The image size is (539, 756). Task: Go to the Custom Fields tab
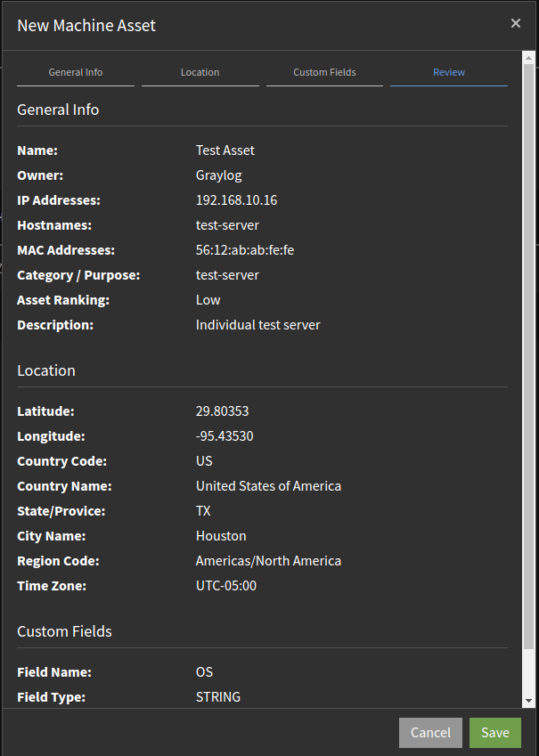pos(324,73)
